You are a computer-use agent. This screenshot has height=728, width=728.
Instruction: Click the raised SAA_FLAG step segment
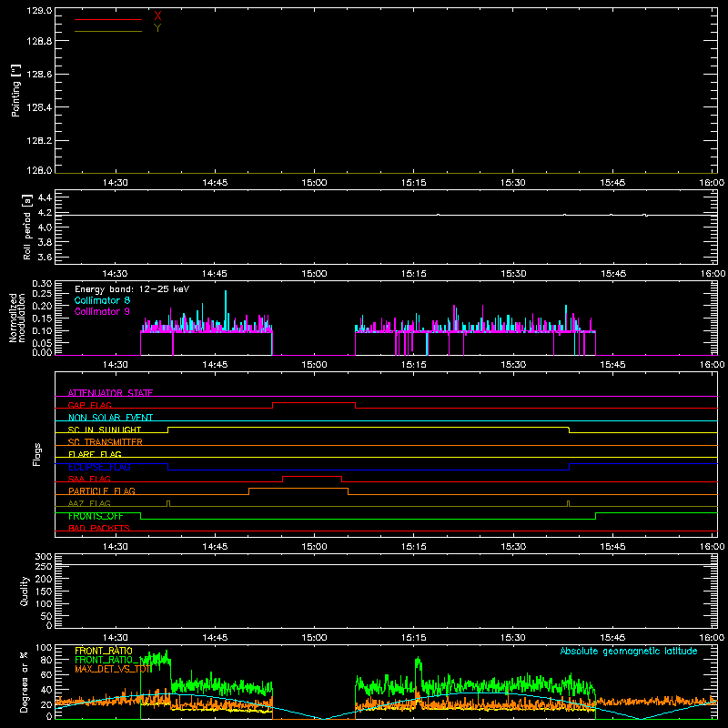[x=312, y=476]
